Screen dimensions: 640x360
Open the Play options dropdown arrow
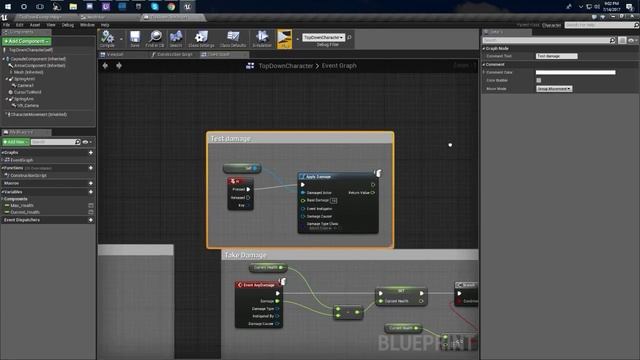coord(297,39)
